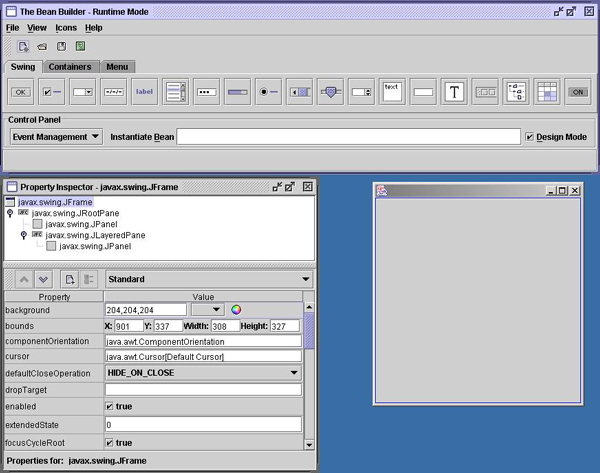Click the bounds Height field
Viewport: 600px width, 473px height.
point(285,326)
